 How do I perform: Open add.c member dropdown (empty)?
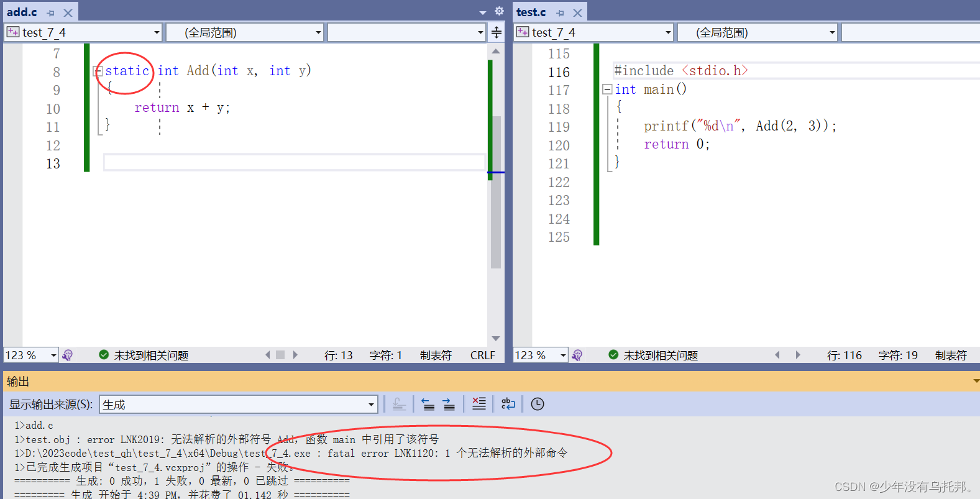(406, 32)
